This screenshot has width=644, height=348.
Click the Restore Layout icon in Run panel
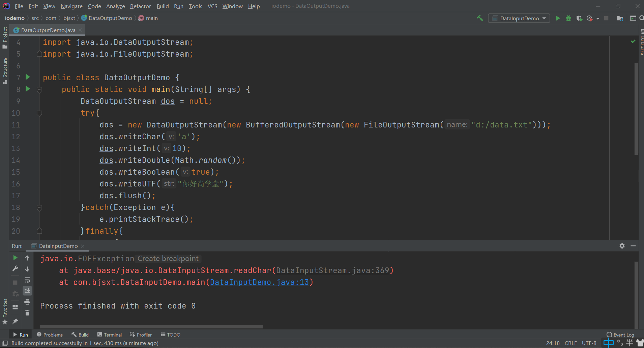[15, 307]
